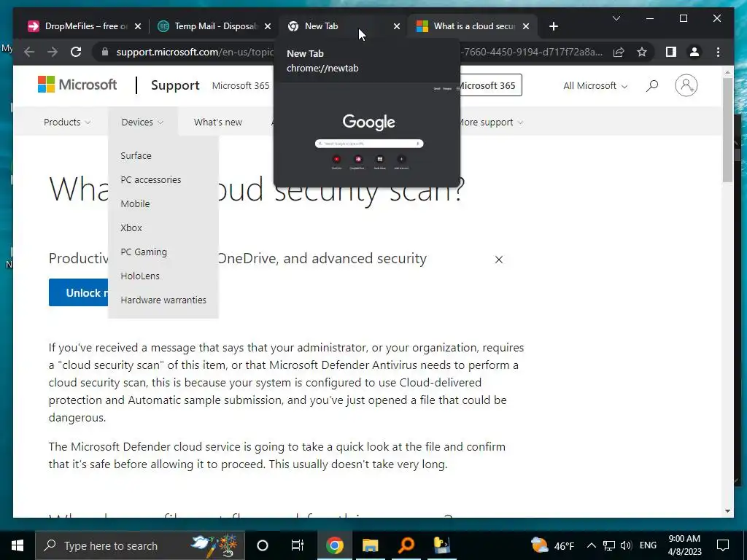Open the orange magnifier taskbar app
The height and width of the screenshot is (560, 747).
click(406, 545)
